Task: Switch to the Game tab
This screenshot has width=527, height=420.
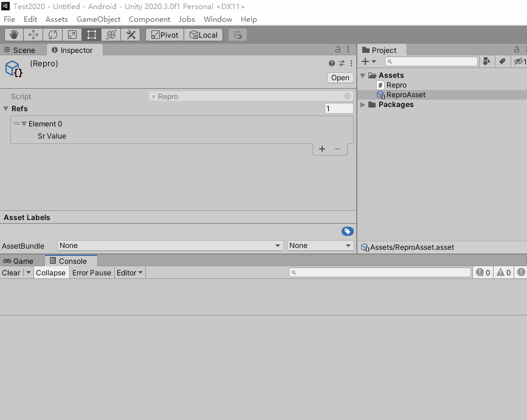Action: pos(18,261)
